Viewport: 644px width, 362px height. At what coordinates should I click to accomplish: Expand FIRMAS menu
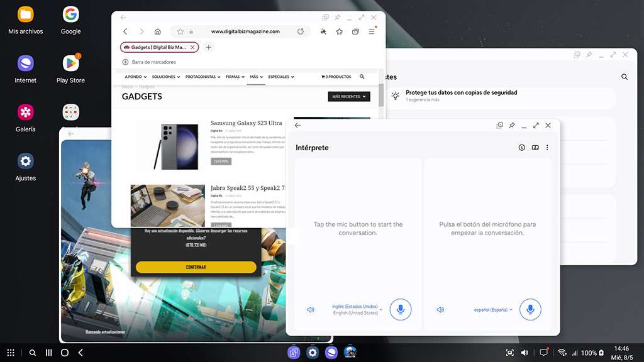(235, 77)
